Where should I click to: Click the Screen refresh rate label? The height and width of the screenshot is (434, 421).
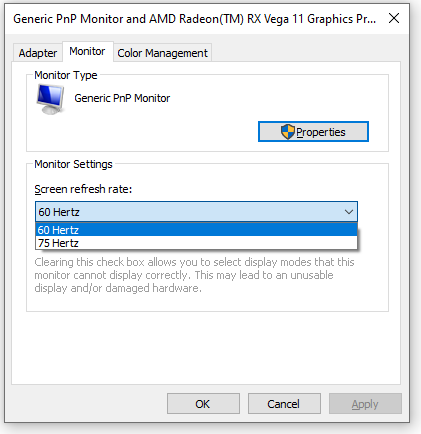83,189
